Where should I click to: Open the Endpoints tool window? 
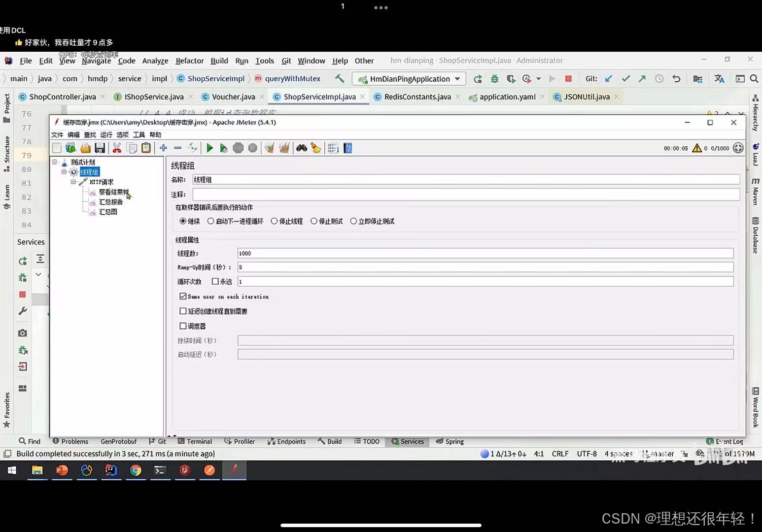coord(286,441)
